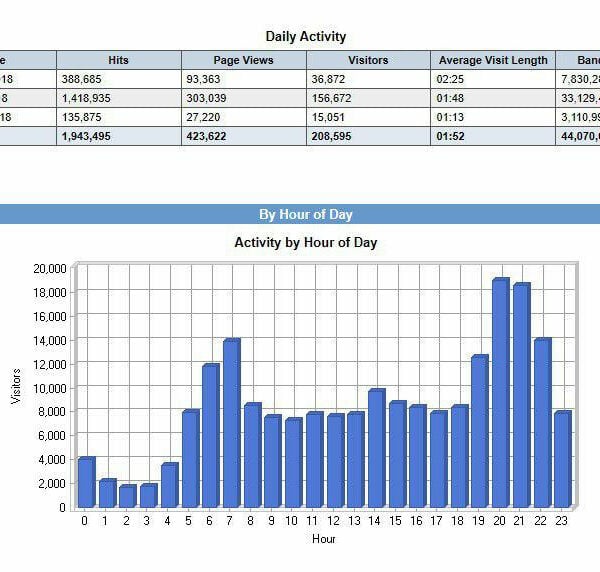
Task: Click the bar for hour 22
Action: 543,423
